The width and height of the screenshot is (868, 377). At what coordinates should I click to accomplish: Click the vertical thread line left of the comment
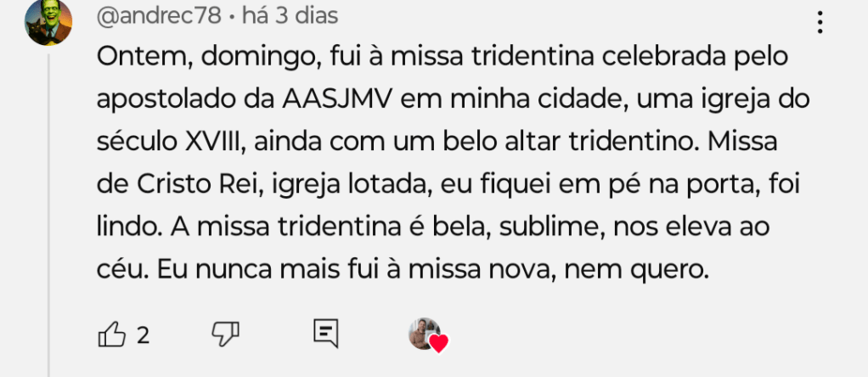click(x=48, y=212)
